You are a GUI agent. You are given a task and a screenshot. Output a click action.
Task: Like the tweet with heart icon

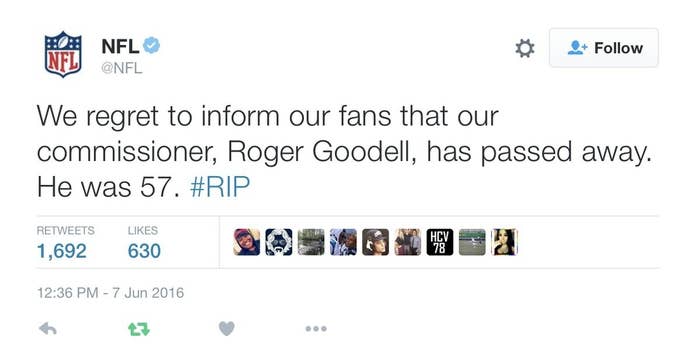[227, 329]
